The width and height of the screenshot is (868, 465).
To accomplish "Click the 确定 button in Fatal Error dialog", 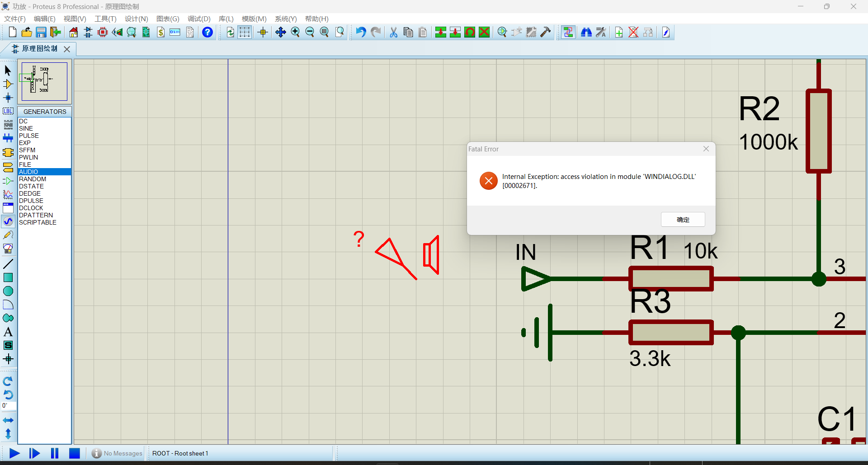I will pos(683,220).
